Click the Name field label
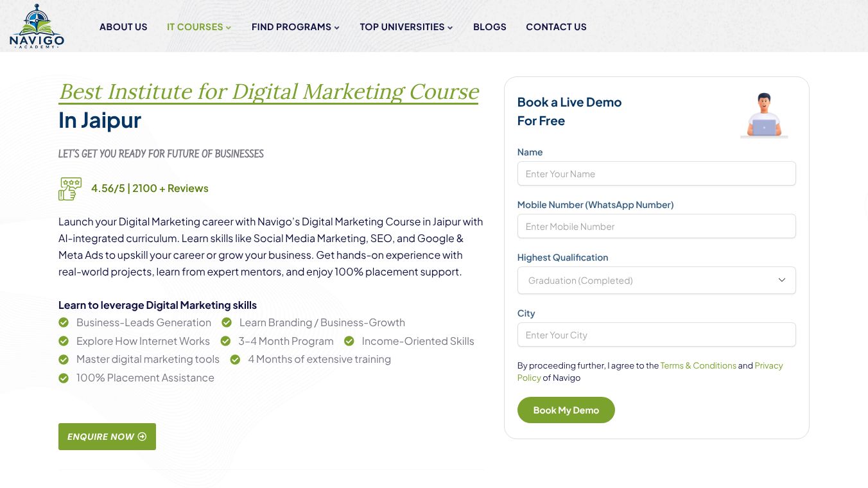 (x=530, y=152)
